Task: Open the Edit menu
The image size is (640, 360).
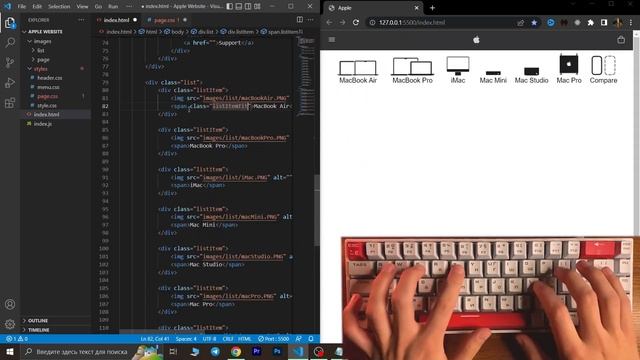Action: tap(37, 7)
